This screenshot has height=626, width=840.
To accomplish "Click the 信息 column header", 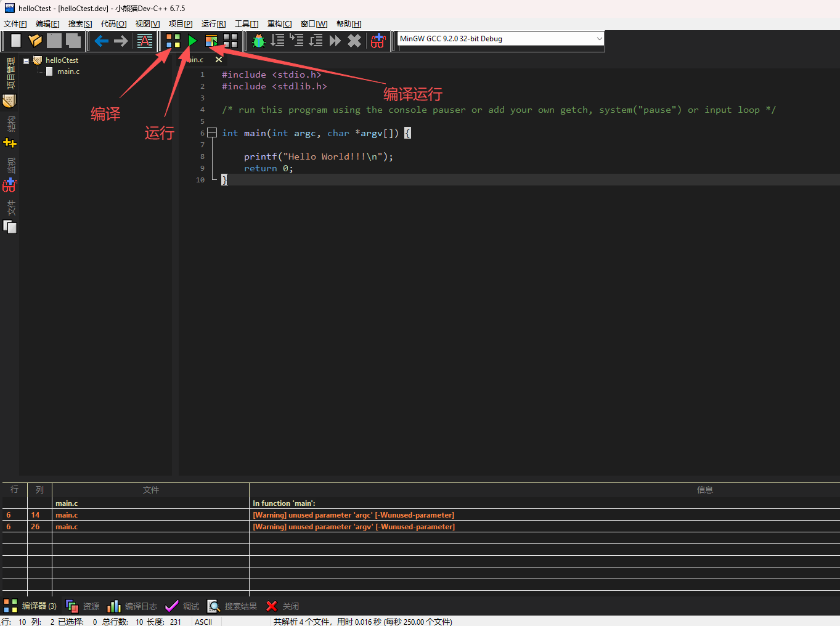I will pyautogui.click(x=705, y=490).
